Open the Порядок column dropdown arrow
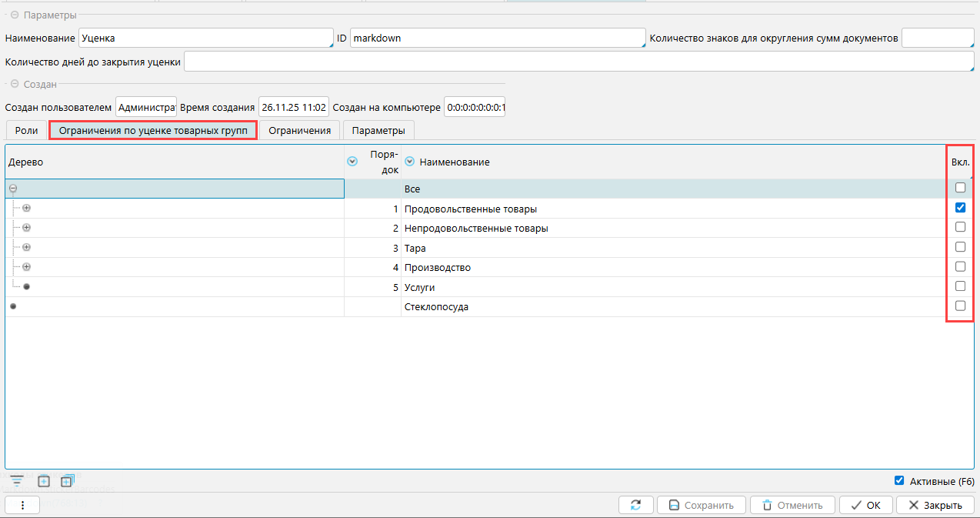This screenshot has width=980, height=518. 353,162
